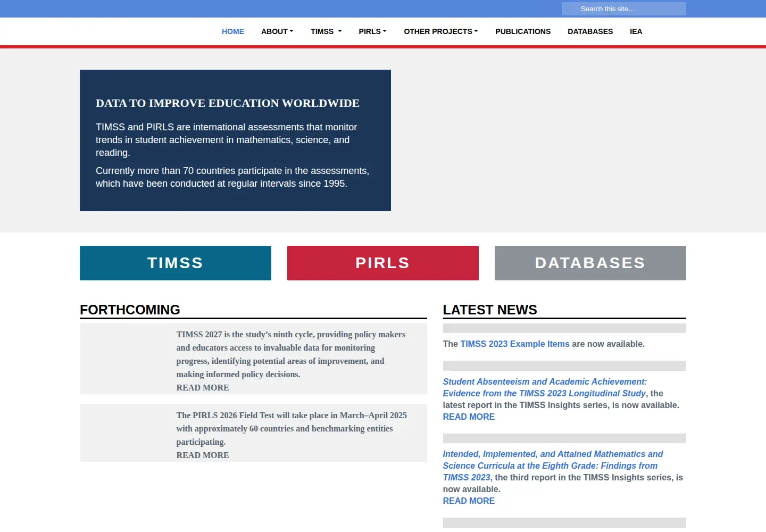Focus the 'Search this site' field
This screenshot has width=766, height=532.
[624, 9]
